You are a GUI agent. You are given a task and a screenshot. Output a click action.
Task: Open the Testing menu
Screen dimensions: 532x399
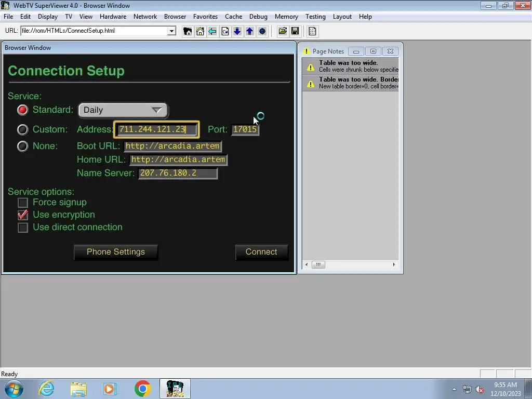point(315,17)
